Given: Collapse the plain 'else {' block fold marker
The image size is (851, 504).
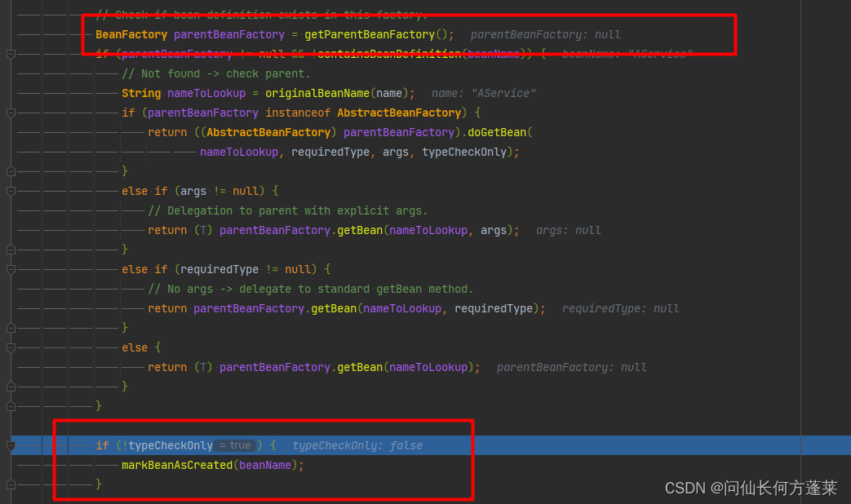Looking at the screenshot, I should tap(11, 347).
